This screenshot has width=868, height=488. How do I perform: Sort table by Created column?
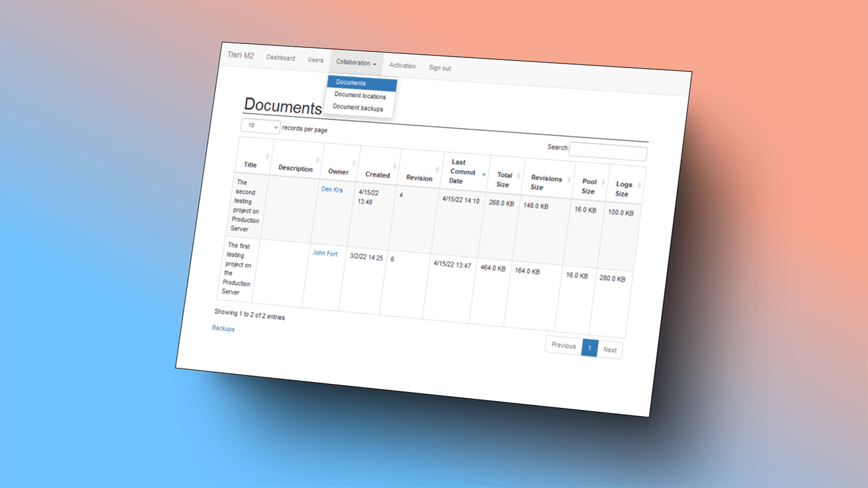click(377, 175)
